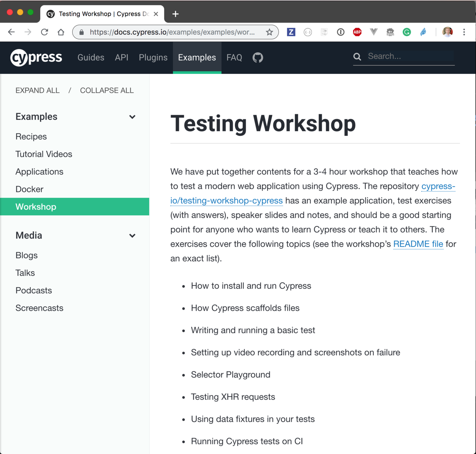
Task: Click the Chrome profile avatar
Action: pos(447,32)
